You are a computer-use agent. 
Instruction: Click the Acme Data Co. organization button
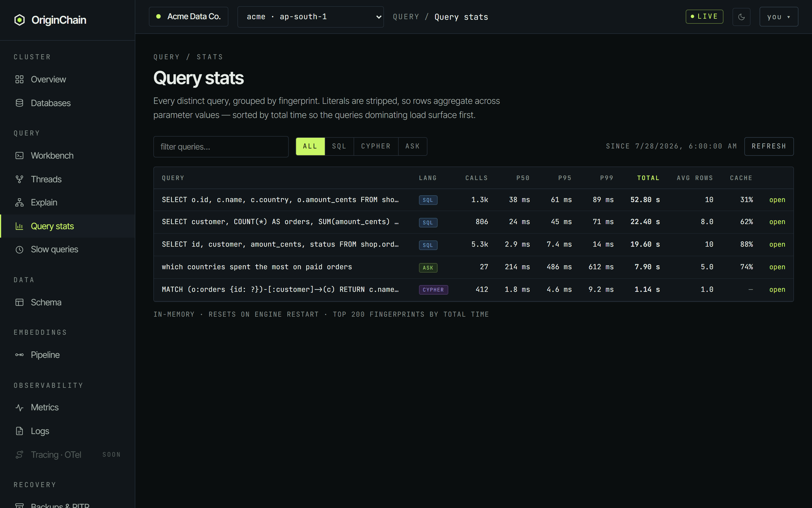click(189, 17)
